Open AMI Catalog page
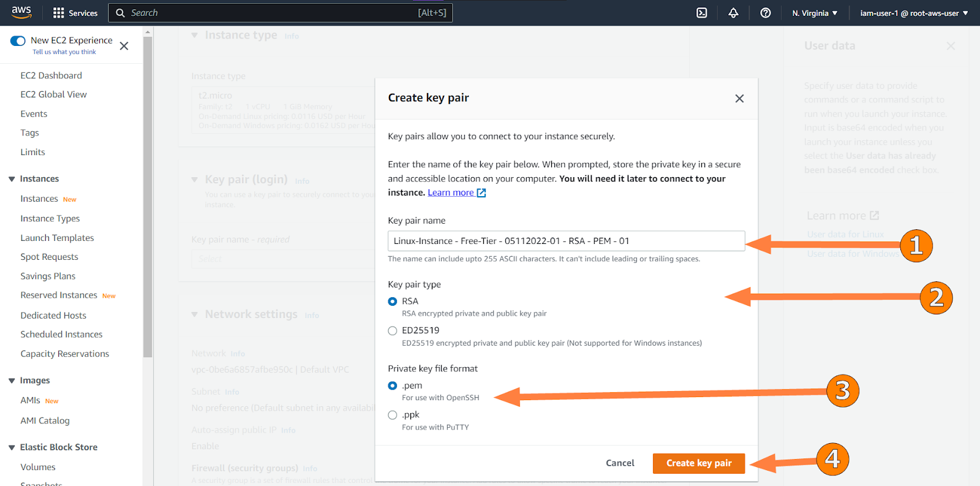Viewport: 980px width, 486px height. 45,420
